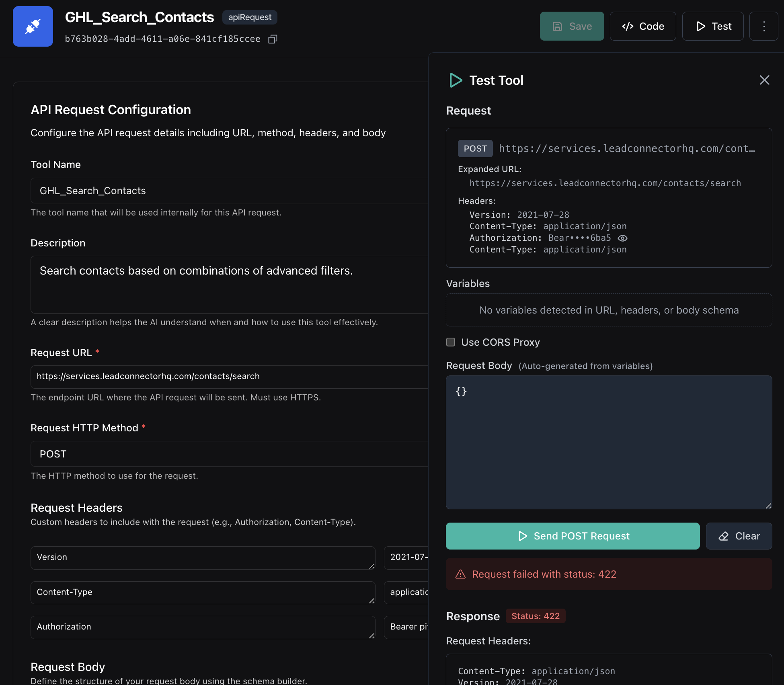Open the three-dot more options menu

(x=763, y=27)
